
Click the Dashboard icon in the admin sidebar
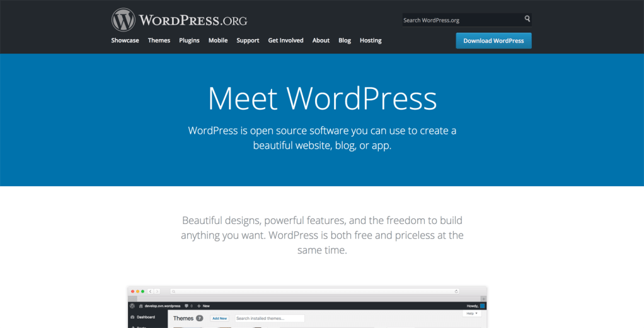point(132,317)
